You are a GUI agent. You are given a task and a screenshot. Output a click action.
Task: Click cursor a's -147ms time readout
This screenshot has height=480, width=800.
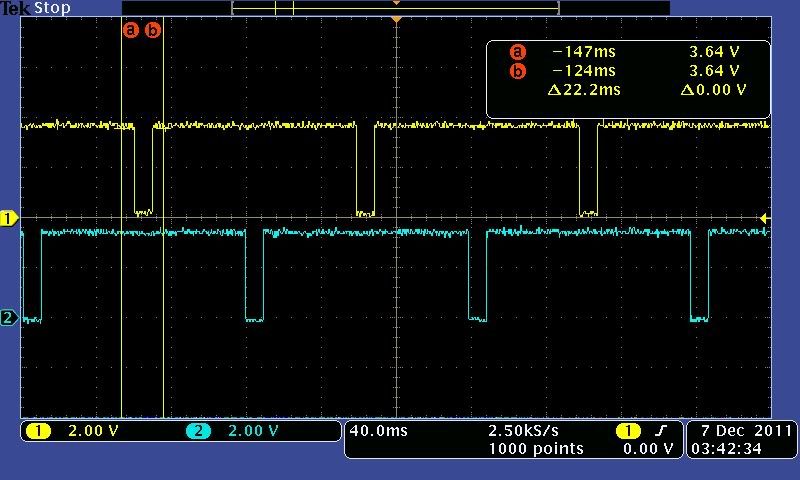click(584, 52)
